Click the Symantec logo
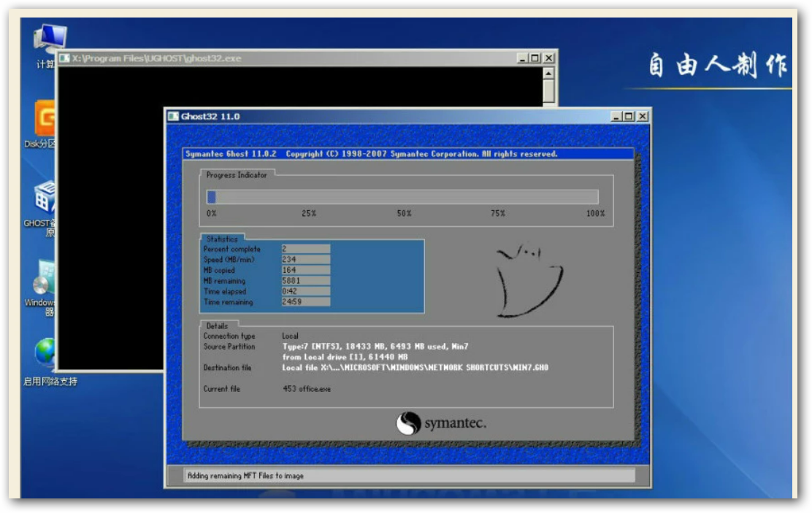The width and height of the screenshot is (812, 513). tap(441, 423)
